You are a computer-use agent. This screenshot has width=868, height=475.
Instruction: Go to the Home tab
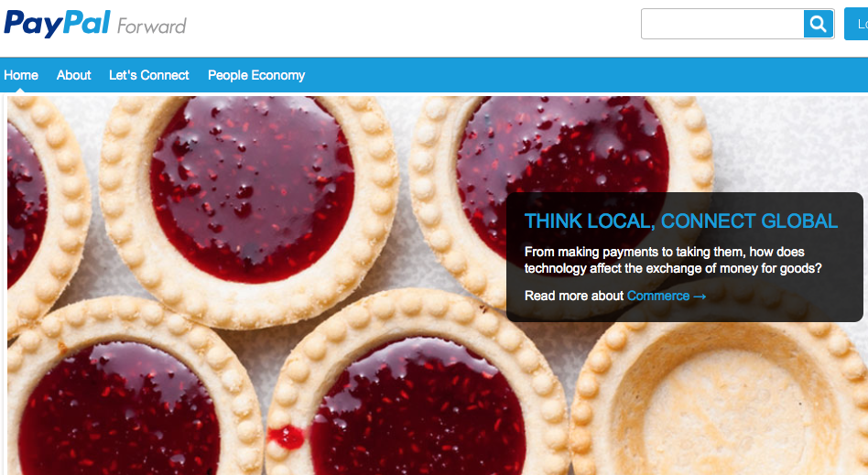(21, 75)
